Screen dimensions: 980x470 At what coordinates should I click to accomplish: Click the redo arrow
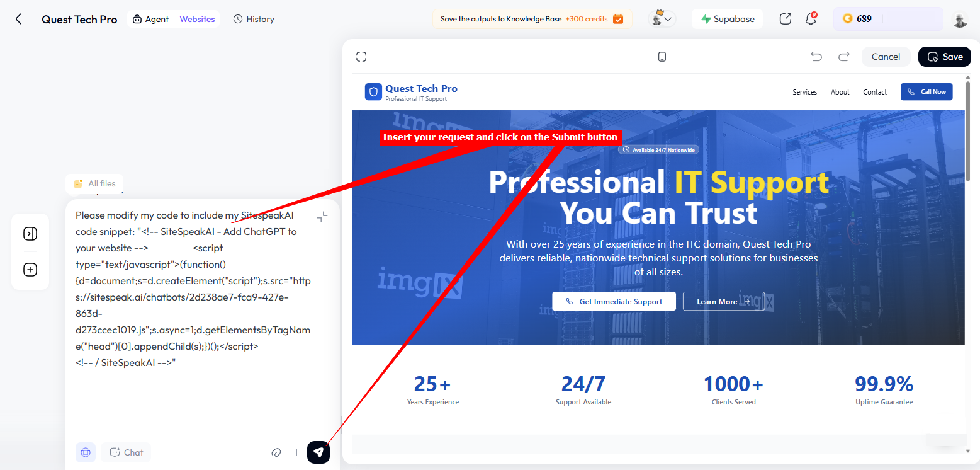[x=844, y=57]
